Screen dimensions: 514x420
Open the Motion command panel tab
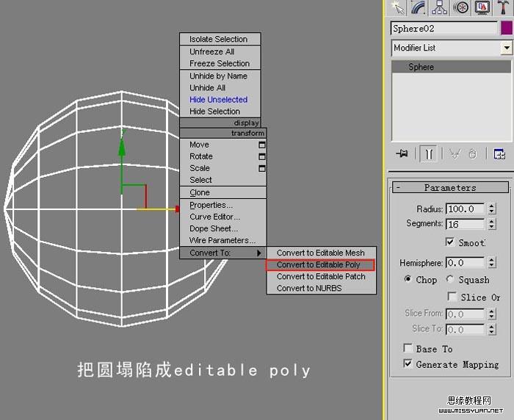461,7
